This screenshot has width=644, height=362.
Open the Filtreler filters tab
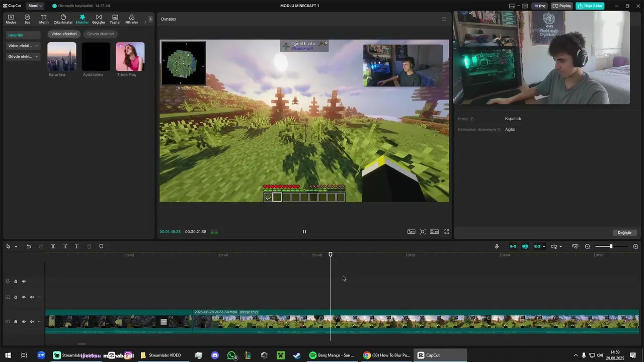pos(132,19)
